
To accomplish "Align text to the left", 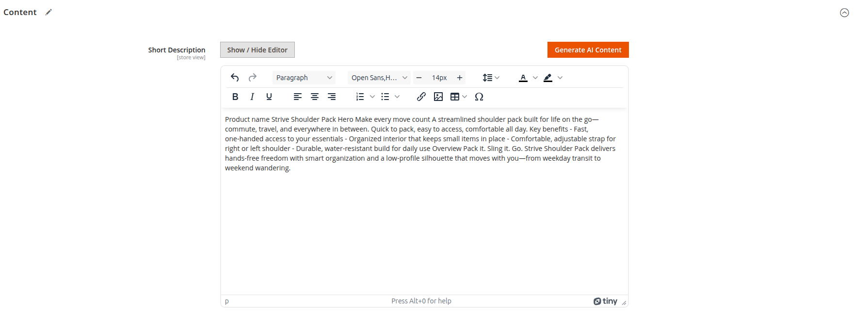I will pos(298,97).
